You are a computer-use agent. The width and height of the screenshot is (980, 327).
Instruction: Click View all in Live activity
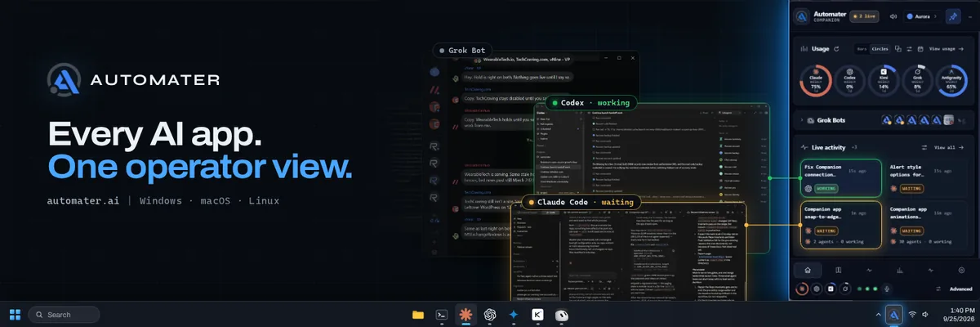(x=949, y=148)
